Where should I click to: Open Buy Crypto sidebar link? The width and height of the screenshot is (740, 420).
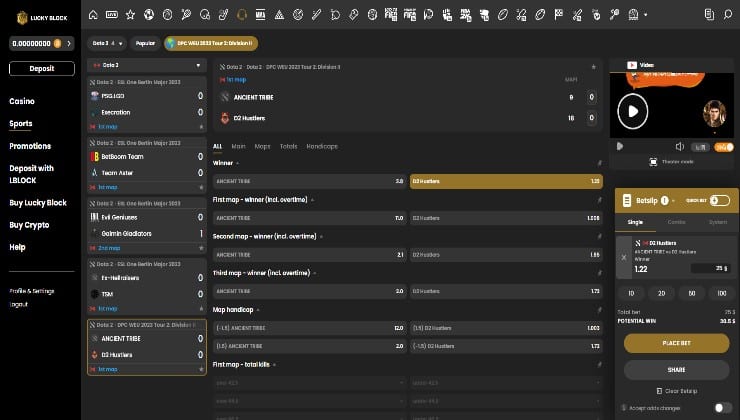pos(29,225)
